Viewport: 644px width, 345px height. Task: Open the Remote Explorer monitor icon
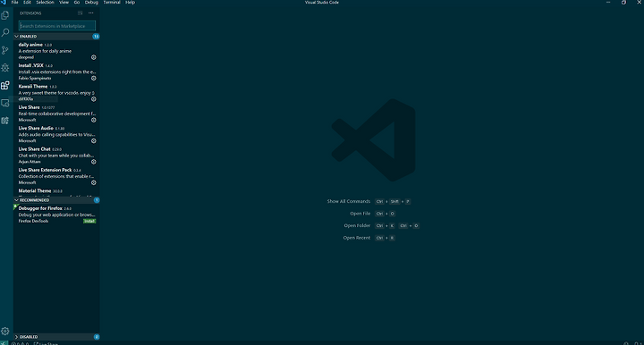click(5, 103)
